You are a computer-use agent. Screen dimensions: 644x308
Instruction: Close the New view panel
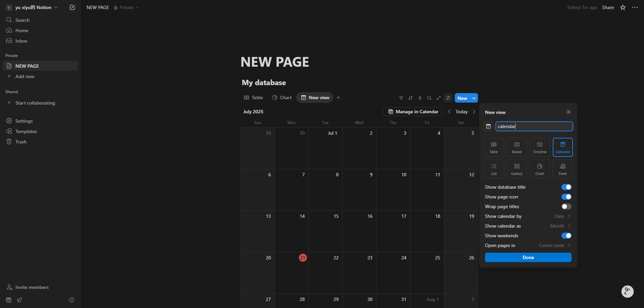(568, 112)
